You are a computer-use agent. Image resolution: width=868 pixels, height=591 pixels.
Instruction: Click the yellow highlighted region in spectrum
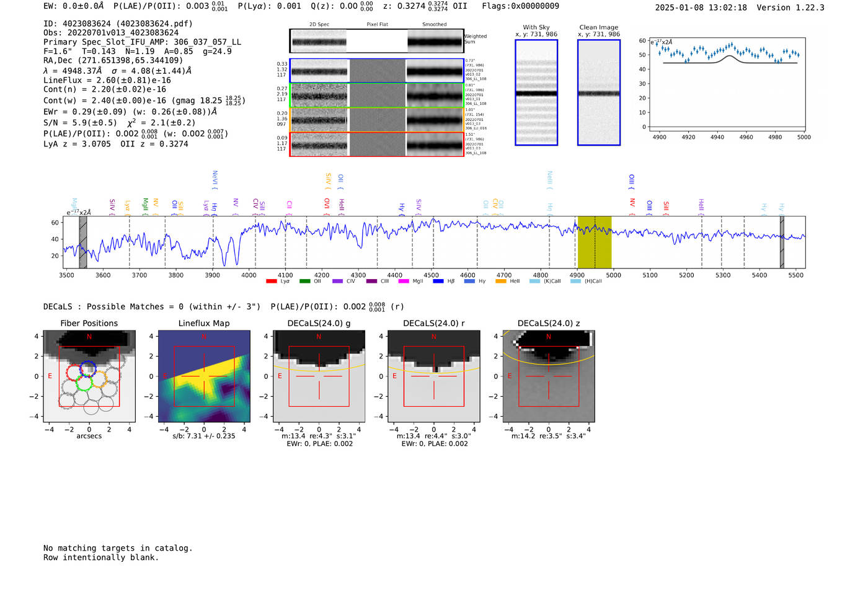pyautogui.click(x=595, y=242)
